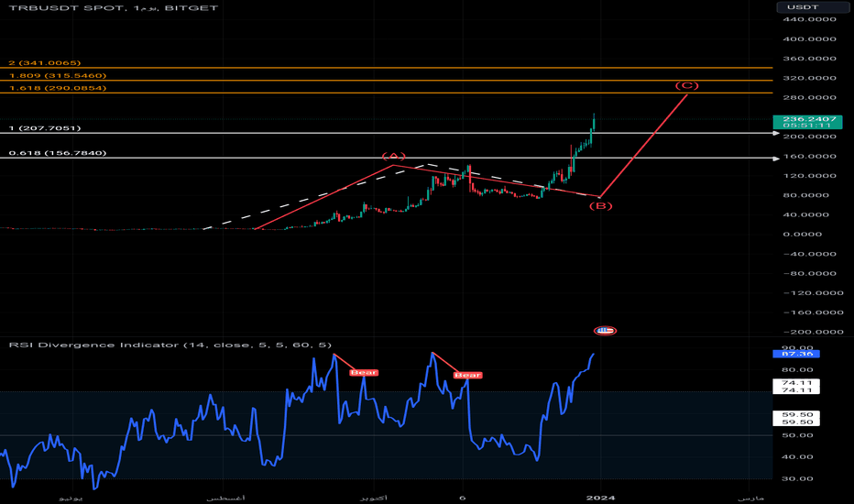Click the 120.0000 price axis value
This screenshot has height=504, width=854.
coord(809,176)
